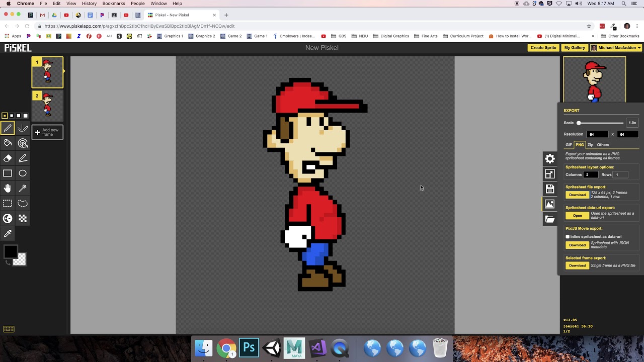Open Maya from the Dock
The height and width of the screenshot is (362, 644).
pyautogui.click(x=294, y=347)
